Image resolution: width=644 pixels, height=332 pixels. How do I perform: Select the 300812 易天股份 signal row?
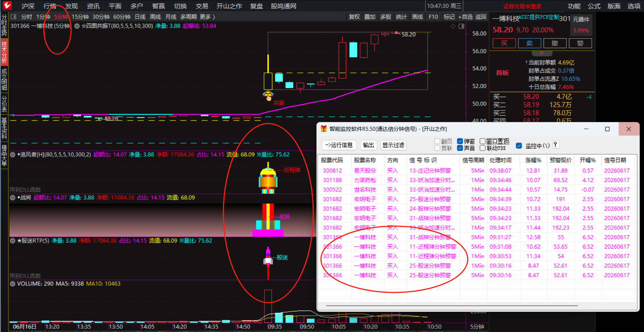[x=477, y=171]
